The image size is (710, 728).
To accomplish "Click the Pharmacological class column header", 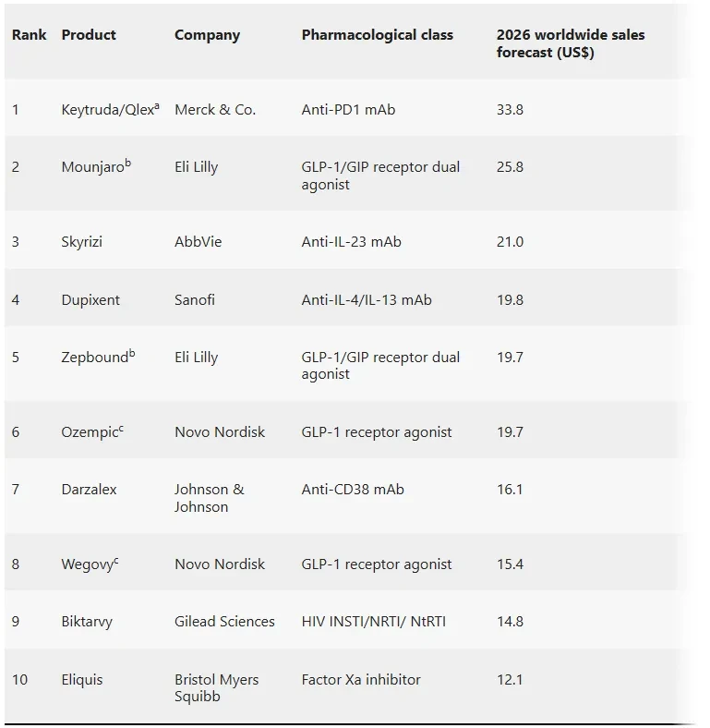I will [x=378, y=35].
